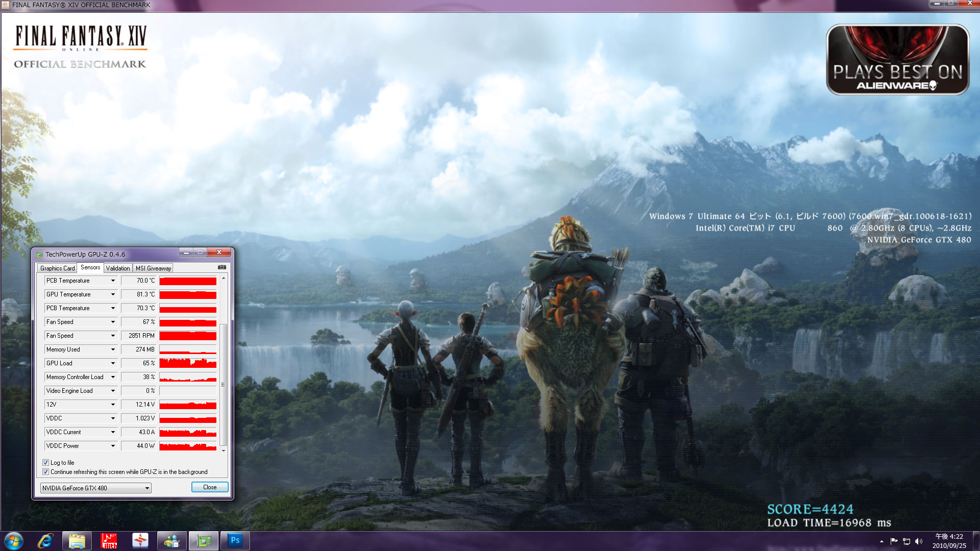This screenshot has height=551, width=980.
Task: Open the taskbar clock showing 4:22
Action: tap(949, 541)
